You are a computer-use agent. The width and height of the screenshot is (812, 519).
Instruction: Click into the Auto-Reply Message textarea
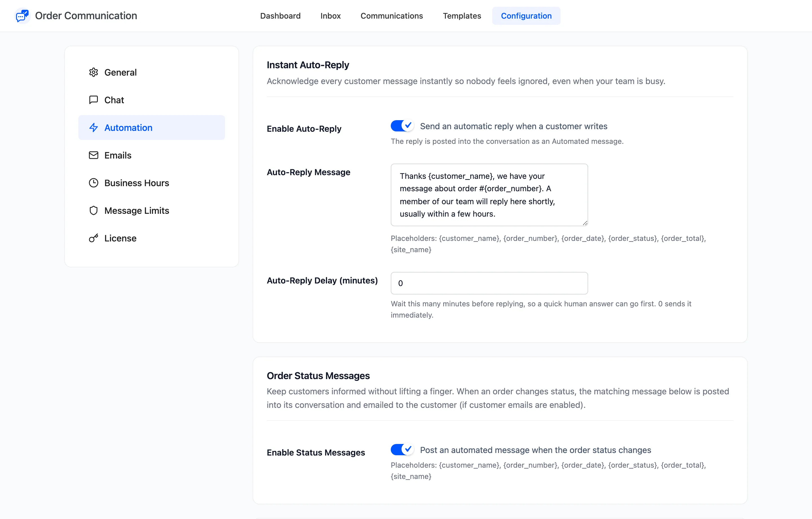(489, 195)
